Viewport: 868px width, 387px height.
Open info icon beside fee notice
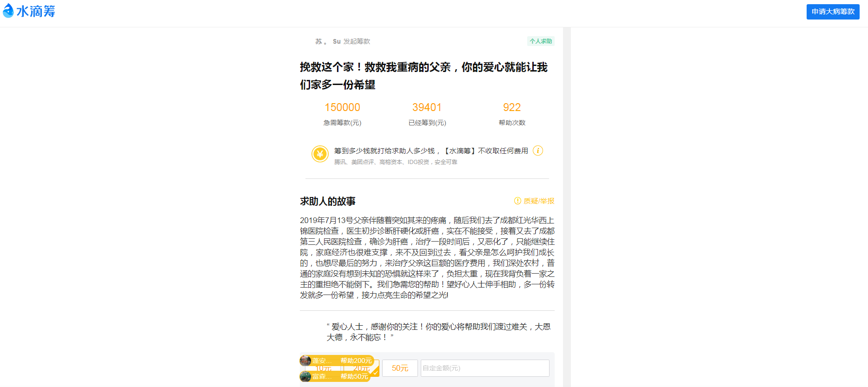click(538, 151)
